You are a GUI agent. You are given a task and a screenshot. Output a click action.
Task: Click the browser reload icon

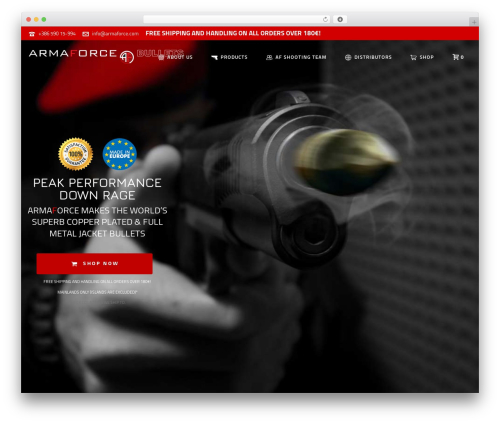[325, 19]
